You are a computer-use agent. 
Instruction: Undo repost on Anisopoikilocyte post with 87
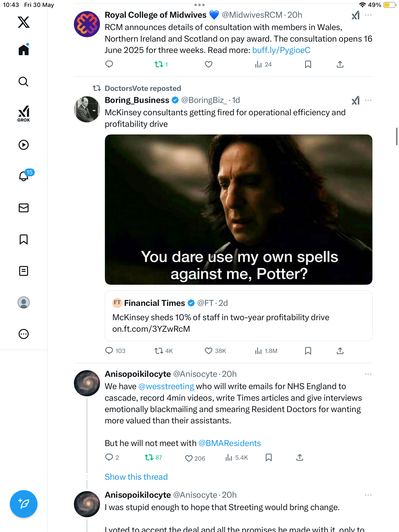coord(153,458)
